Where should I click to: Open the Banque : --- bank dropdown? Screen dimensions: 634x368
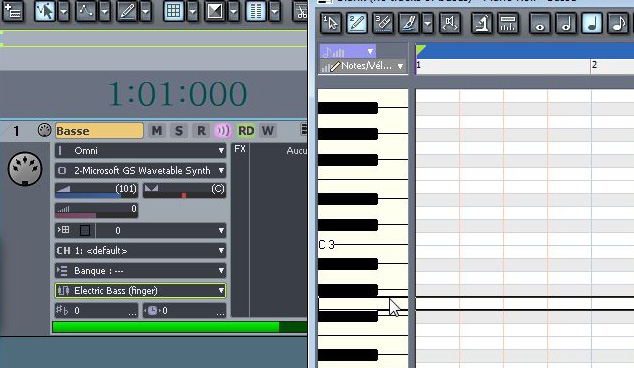pos(140,271)
